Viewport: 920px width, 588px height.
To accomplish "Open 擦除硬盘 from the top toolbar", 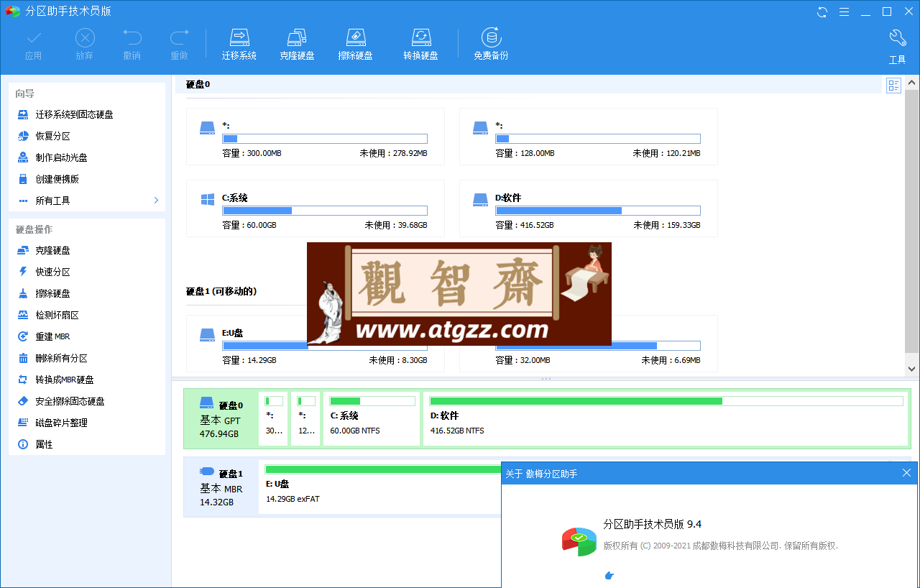I will tap(355, 45).
